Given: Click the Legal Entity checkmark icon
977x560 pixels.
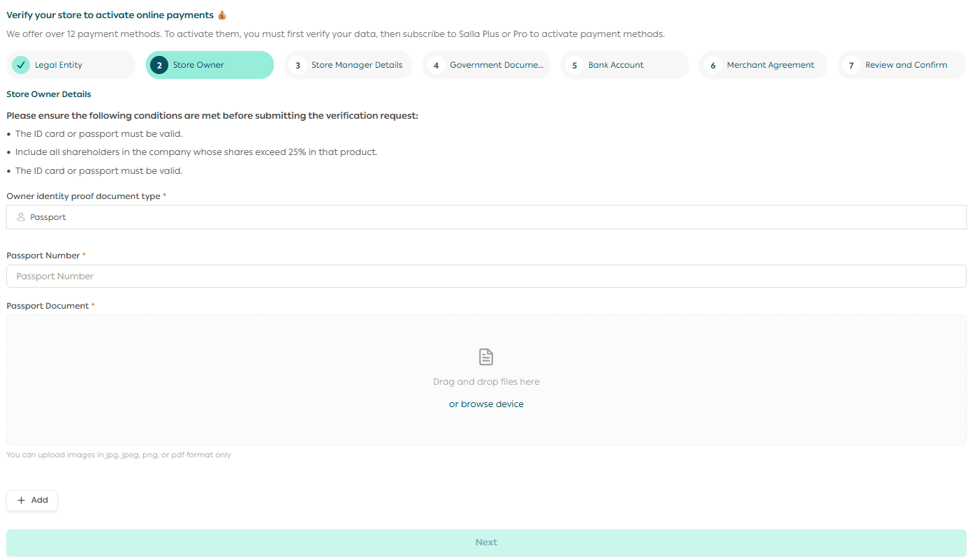Looking at the screenshot, I should (x=21, y=65).
